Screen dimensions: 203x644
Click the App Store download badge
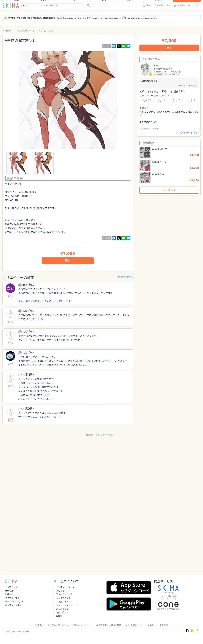(128, 587)
